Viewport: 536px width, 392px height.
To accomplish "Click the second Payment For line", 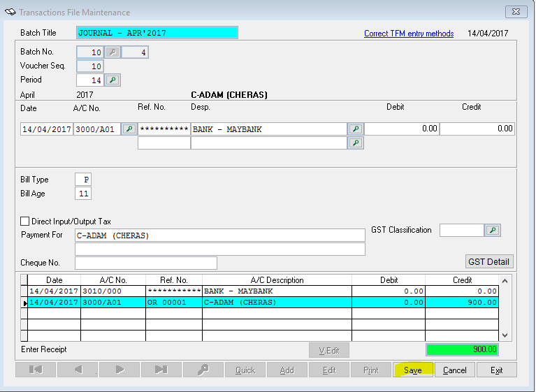I will [220, 249].
